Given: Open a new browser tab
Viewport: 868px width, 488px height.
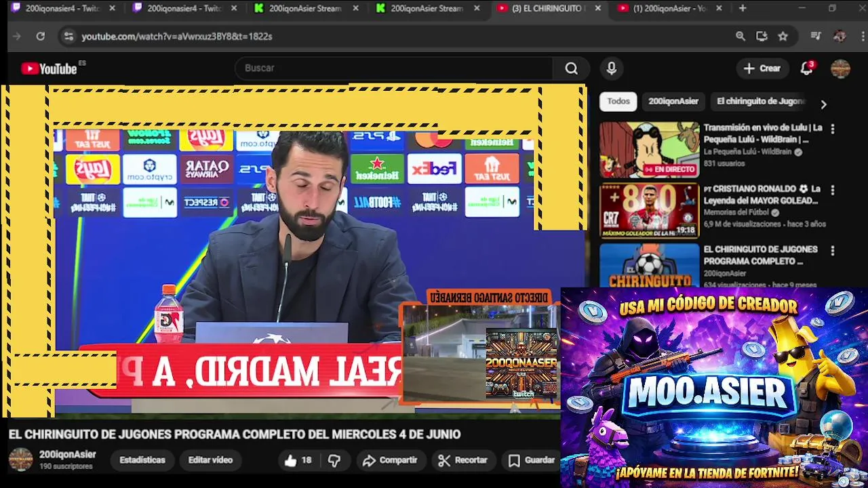Looking at the screenshot, I should tap(743, 8).
